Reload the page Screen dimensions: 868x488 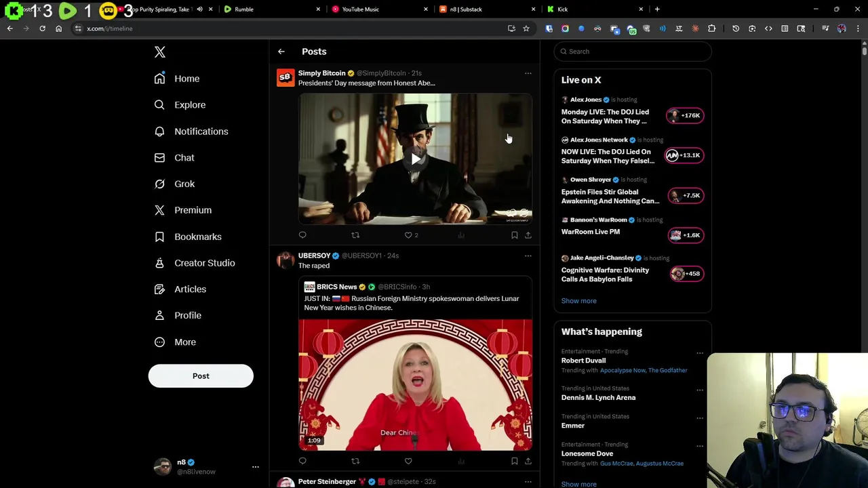tap(42, 28)
